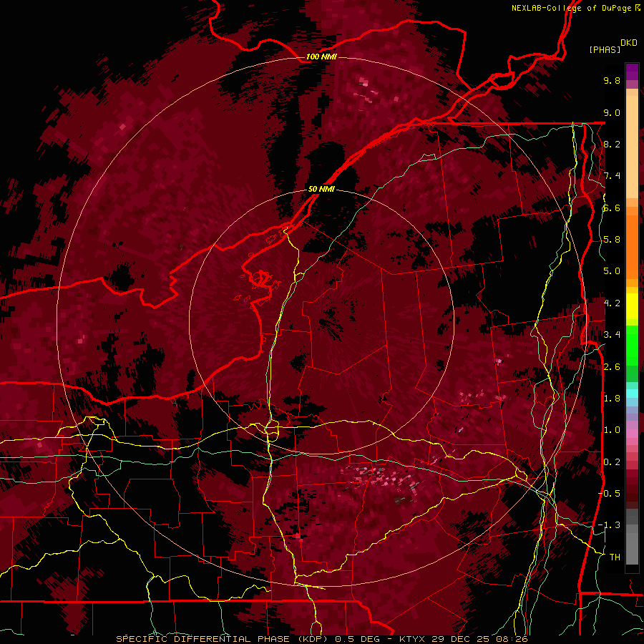Select the yellow segment of color bar

(632, 306)
